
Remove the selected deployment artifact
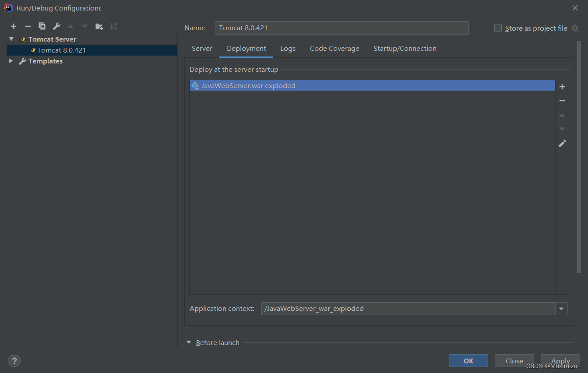[x=562, y=101]
